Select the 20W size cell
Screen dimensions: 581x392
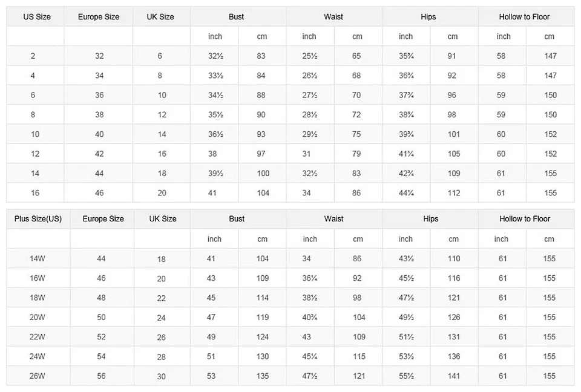tap(38, 318)
